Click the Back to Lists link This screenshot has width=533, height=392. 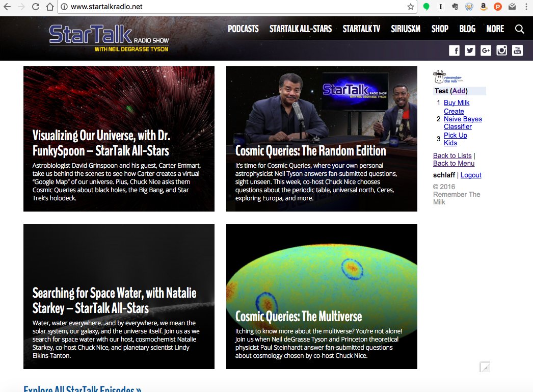(452, 155)
